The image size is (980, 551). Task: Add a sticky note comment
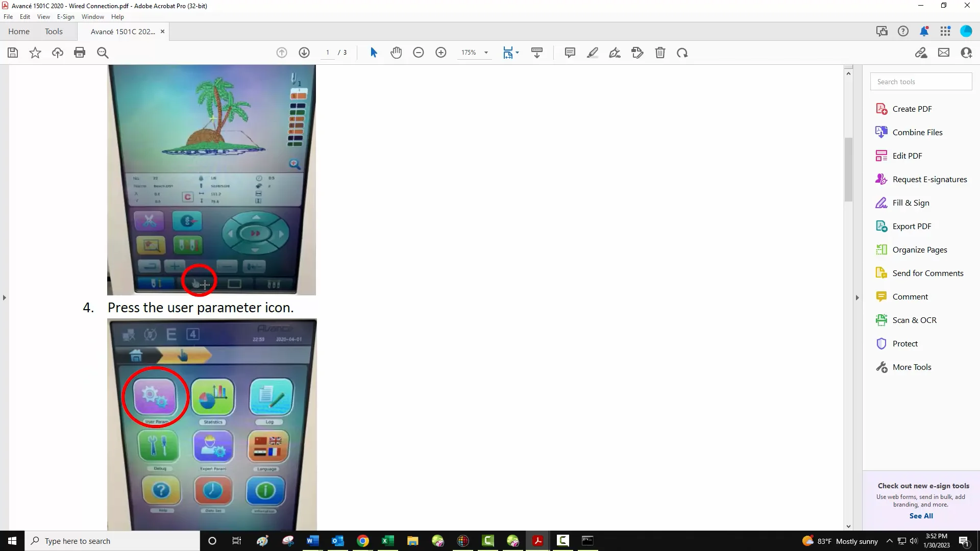570,53
